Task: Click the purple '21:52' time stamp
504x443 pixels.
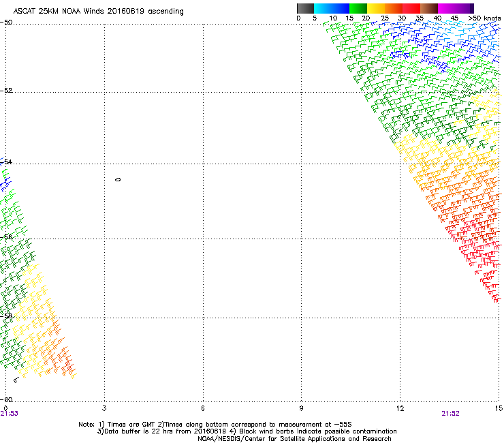Action: pos(450,414)
